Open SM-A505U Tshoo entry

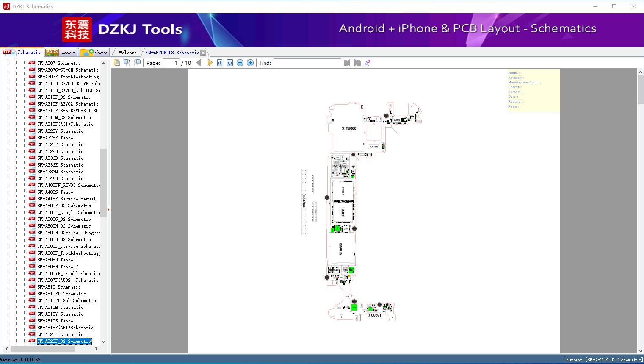[x=55, y=260]
